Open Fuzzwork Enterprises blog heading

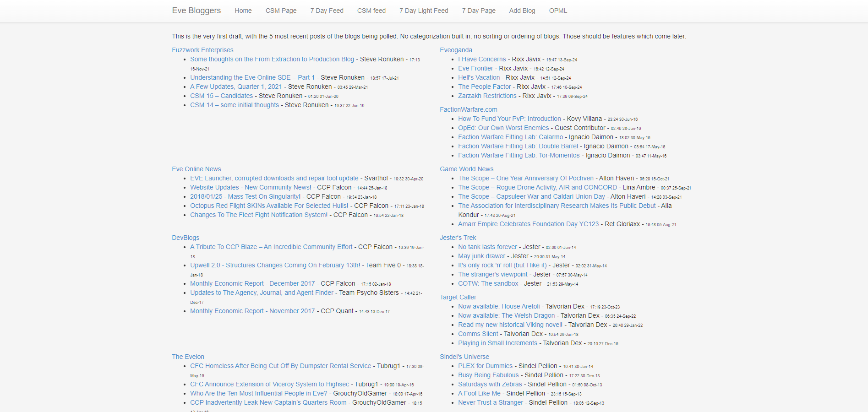point(202,50)
